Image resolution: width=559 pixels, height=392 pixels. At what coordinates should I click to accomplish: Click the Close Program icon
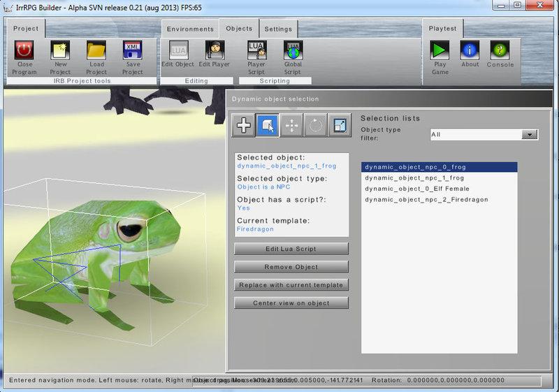(24, 50)
